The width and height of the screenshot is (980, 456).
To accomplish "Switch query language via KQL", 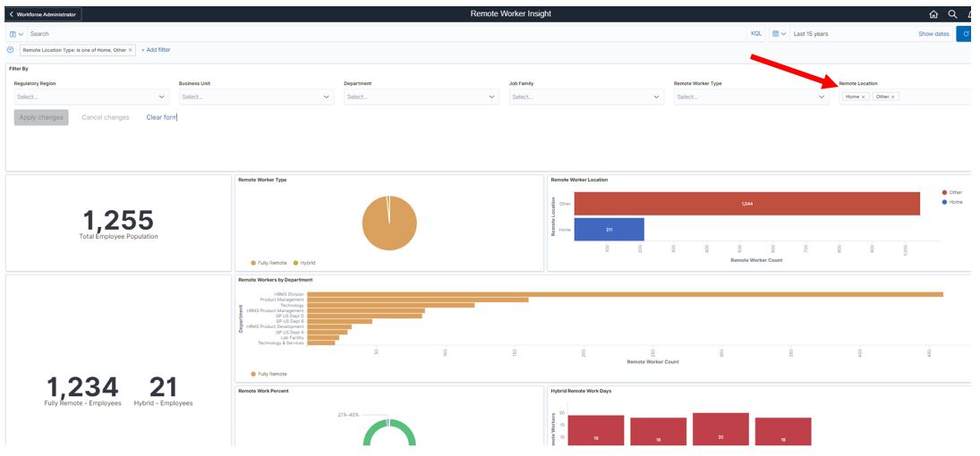I will point(755,34).
